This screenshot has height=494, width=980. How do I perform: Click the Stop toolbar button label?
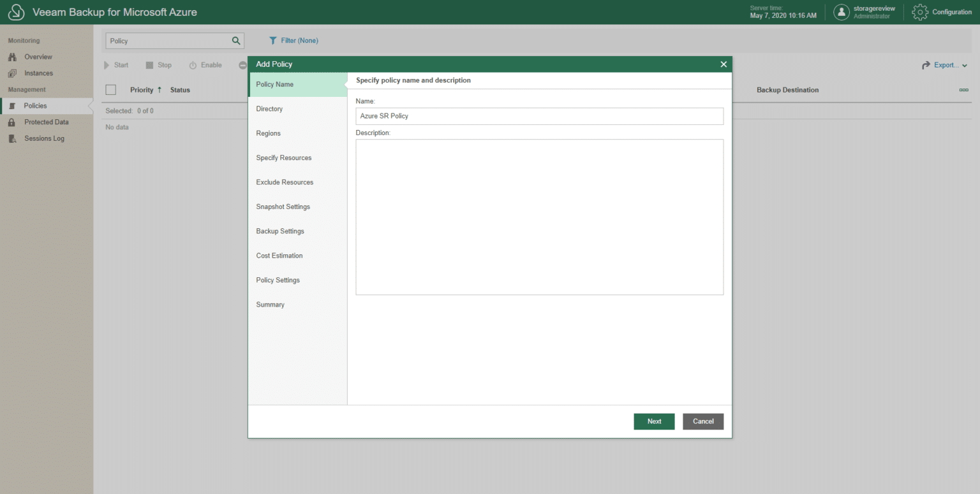click(165, 65)
